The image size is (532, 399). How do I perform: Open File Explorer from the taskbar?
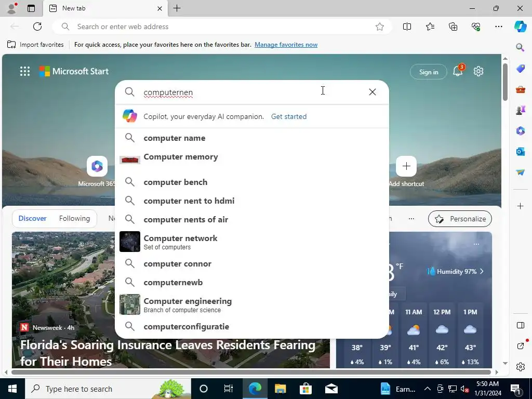(280, 389)
